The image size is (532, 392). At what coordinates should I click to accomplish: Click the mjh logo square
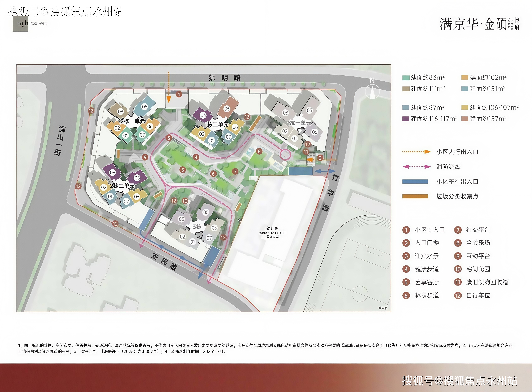[21, 24]
